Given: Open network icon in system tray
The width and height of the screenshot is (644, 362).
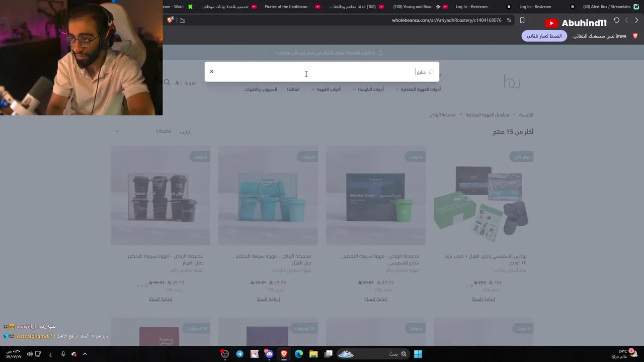Looking at the screenshot, I should (38, 354).
